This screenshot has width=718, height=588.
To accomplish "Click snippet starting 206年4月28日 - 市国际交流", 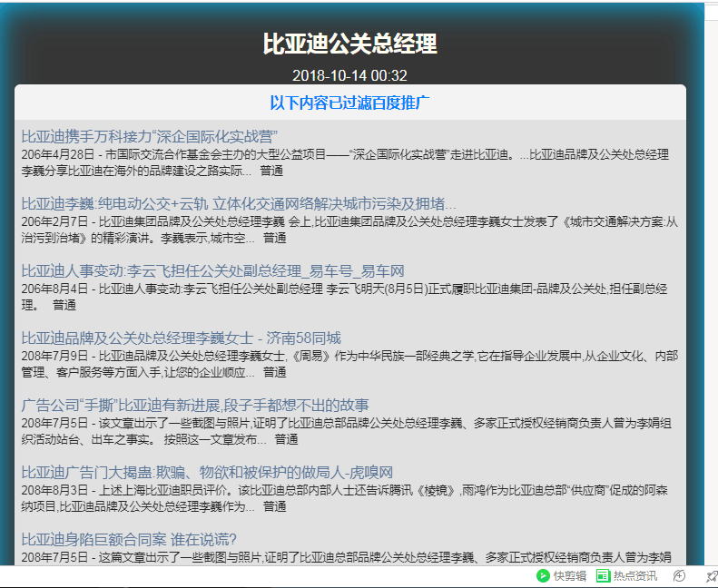I will pos(345,162).
